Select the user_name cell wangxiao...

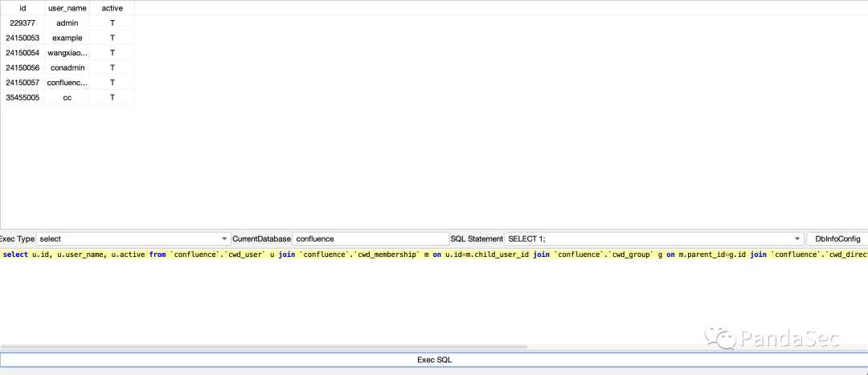click(x=68, y=52)
